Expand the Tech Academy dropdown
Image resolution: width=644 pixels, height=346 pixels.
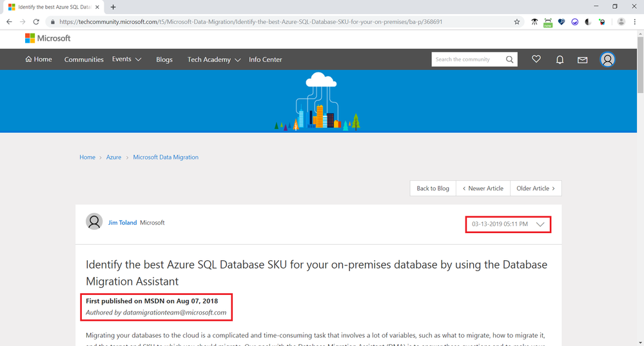(x=214, y=59)
